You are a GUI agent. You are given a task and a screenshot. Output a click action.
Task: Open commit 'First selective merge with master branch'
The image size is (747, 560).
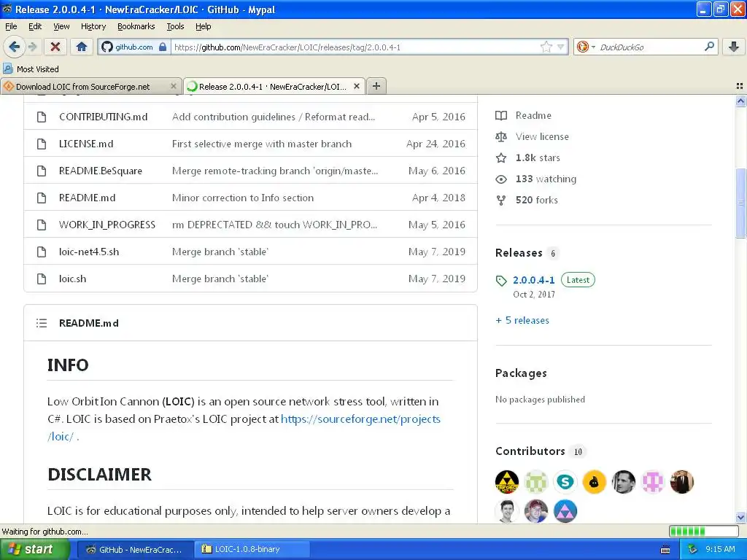(x=262, y=144)
